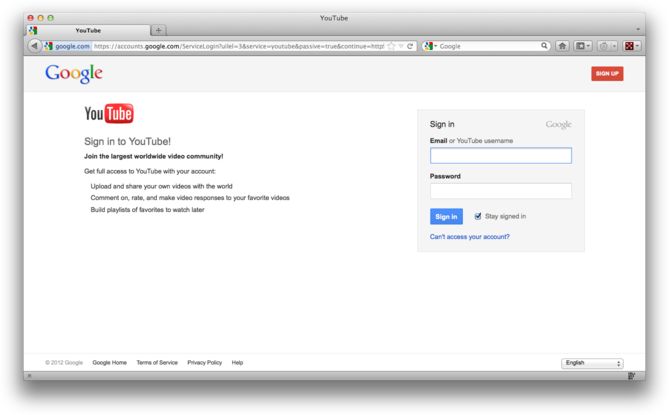Open Can't access your account link
The width and height of the screenshot is (669, 415).
click(x=469, y=237)
